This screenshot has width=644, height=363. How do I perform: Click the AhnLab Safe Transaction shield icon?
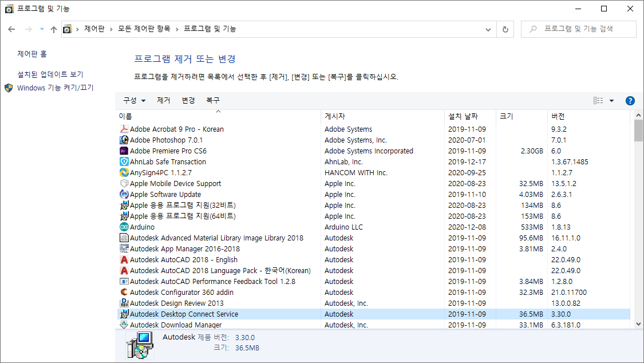(x=124, y=162)
